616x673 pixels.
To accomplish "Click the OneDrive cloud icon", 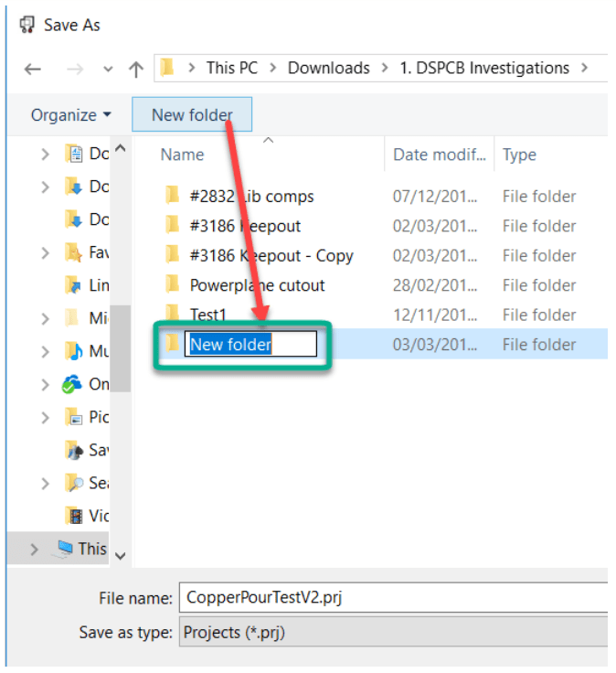I will (x=72, y=384).
